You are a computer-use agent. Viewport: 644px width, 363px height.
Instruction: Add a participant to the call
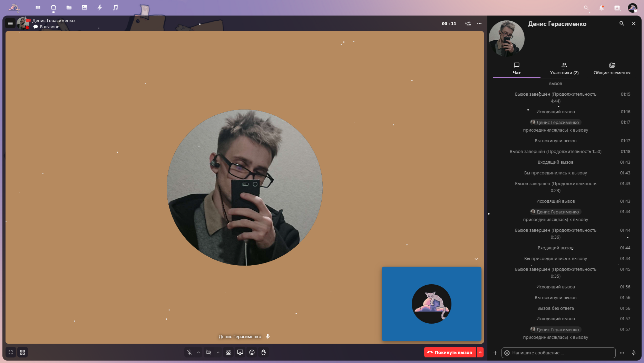click(468, 23)
